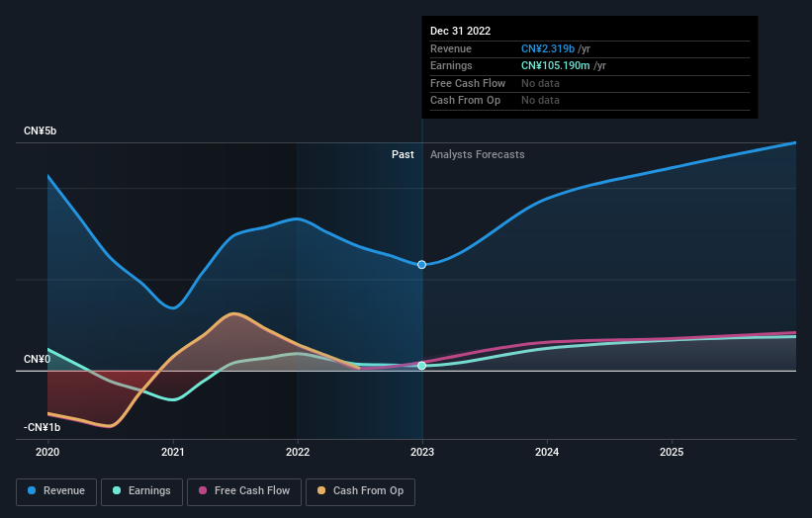Click the Analysts Forecasts label
Image resolution: width=812 pixels, height=518 pixels.
(477, 155)
